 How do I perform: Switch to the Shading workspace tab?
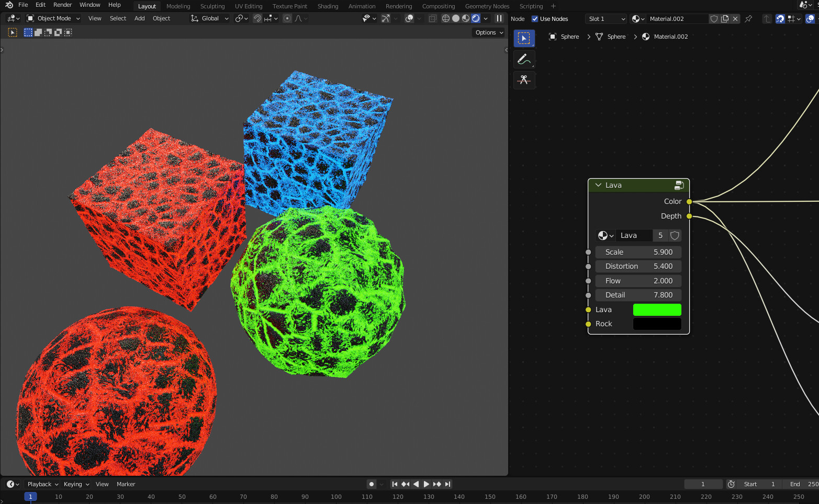[x=328, y=6]
